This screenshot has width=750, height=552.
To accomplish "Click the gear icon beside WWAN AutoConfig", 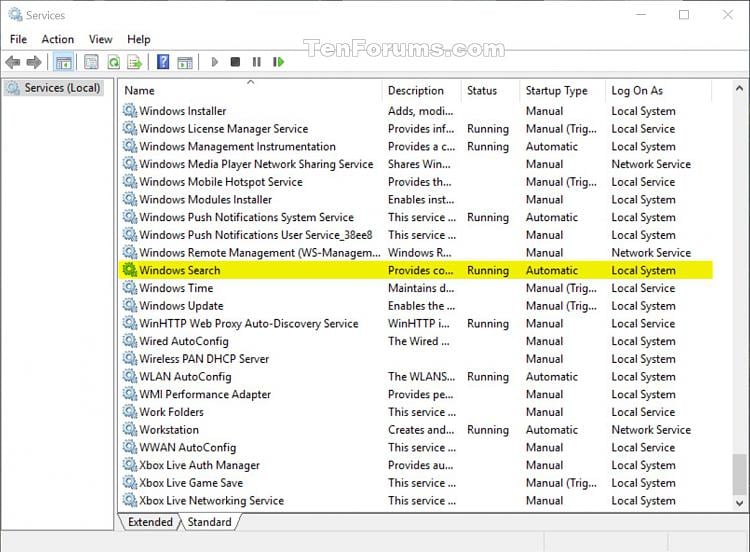I will (130, 447).
